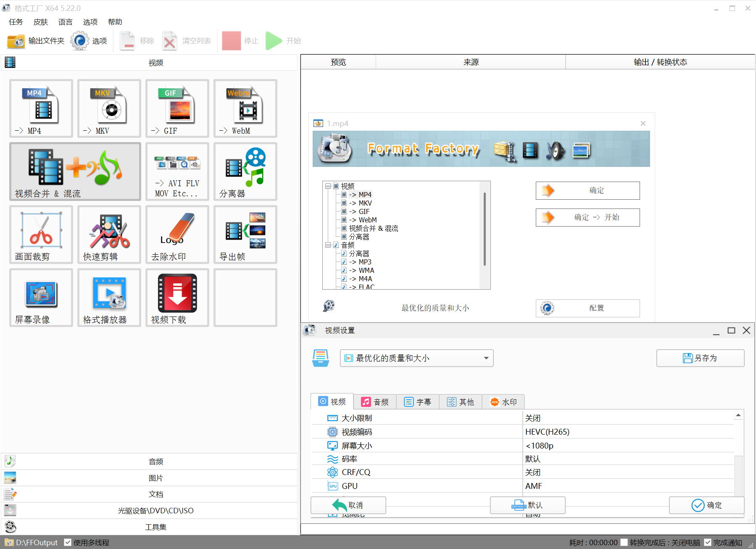Select the GIF conversion tile

tap(177, 108)
